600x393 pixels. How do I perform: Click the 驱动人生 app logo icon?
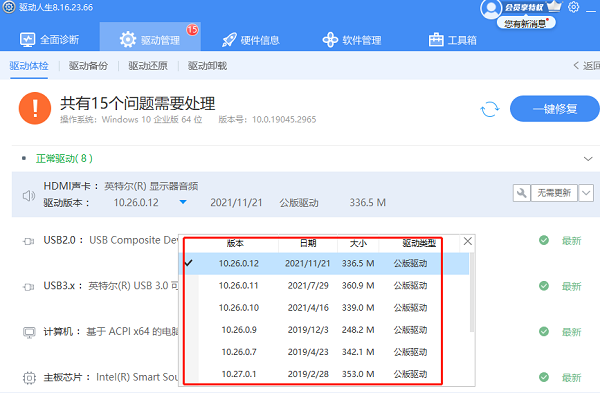coord(9,7)
